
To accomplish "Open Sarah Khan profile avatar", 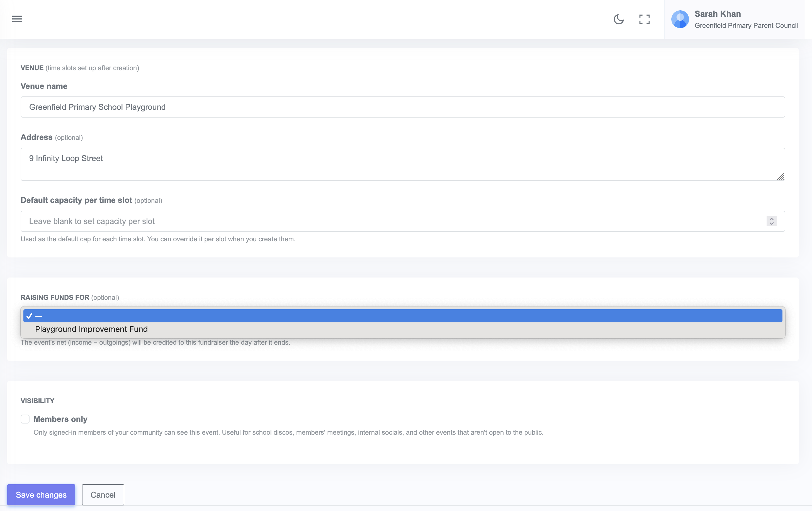I will point(680,19).
